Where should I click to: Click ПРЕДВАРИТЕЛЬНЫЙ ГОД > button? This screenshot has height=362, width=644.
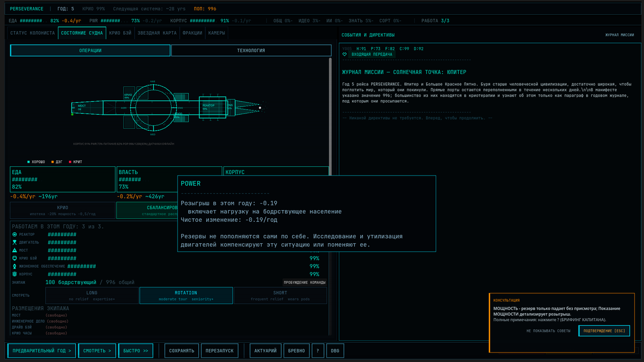click(x=42, y=350)
